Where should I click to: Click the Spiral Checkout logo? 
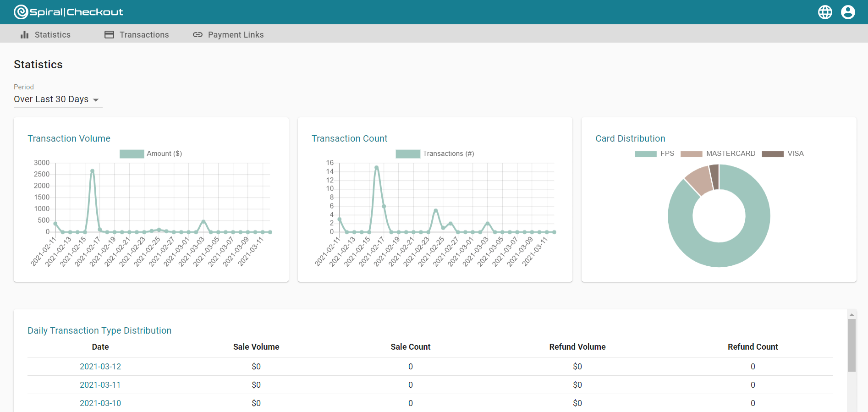coord(68,12)
